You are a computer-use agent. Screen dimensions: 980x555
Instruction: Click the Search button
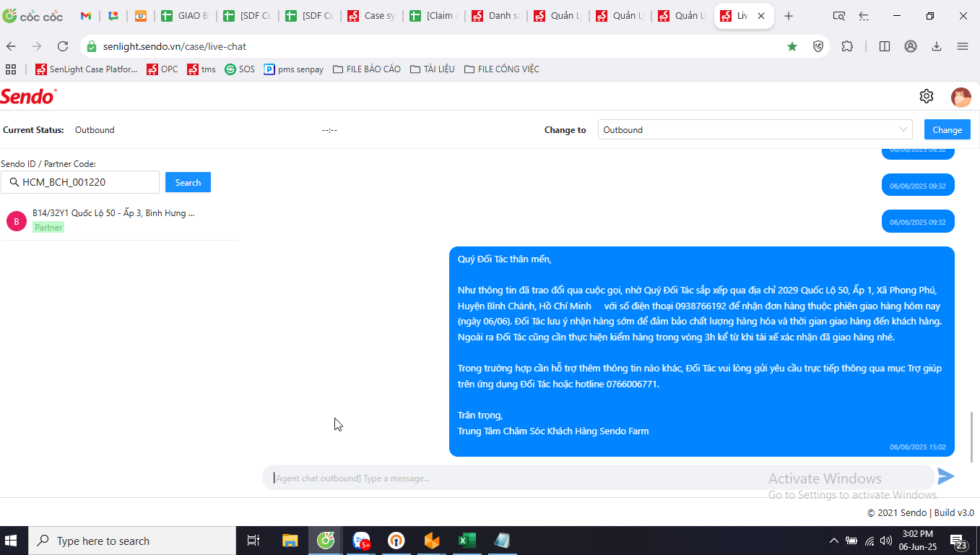coord(188,182)
